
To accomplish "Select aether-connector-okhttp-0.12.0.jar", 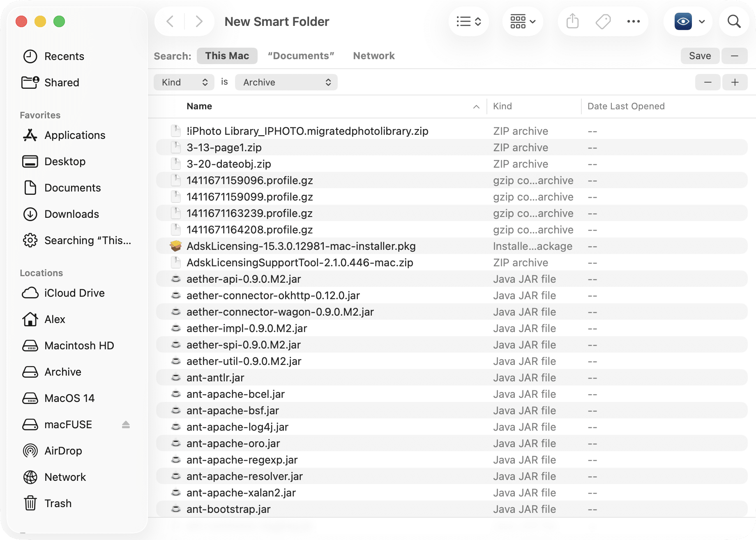I will click(452, 295).
